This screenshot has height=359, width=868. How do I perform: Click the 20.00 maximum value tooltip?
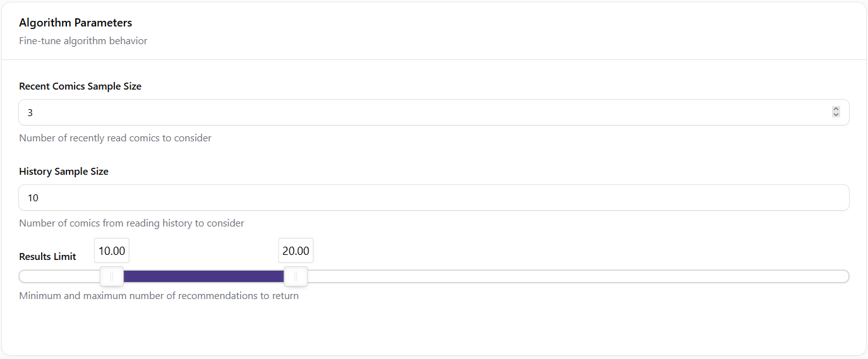(x=296, y=250)
